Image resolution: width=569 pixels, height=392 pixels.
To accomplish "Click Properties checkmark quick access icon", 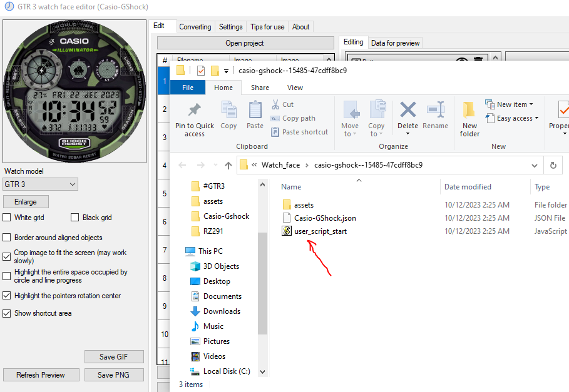I will 201,71.
